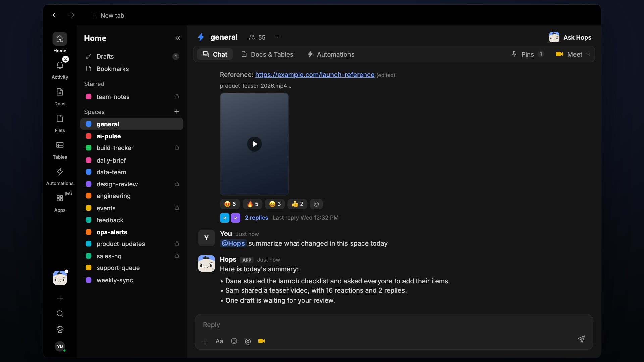Switch to the Automations tab
This screenshot has height=362, width=644.
click(x=331, y=54)
